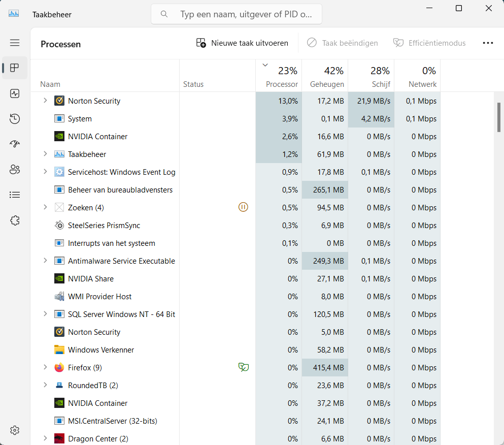Click the Firefox process icon
The width and height of the screenshot is (504, 445).
click(x=59, y=367)
